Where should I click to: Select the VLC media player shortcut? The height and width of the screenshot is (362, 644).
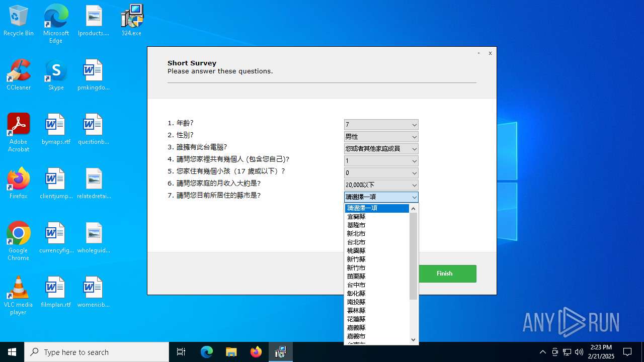pos(19,296)
